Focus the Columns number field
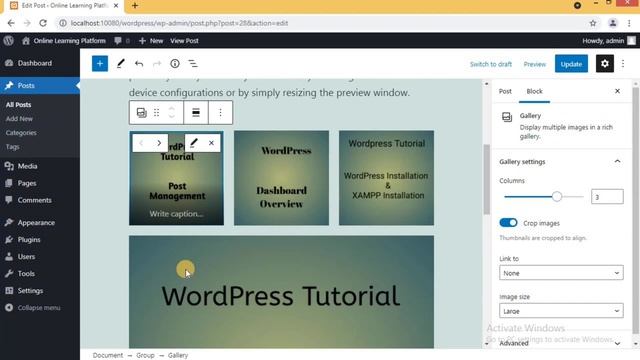Image resolution: width=640 pixels, height=360 pixels. coord(607,197)
